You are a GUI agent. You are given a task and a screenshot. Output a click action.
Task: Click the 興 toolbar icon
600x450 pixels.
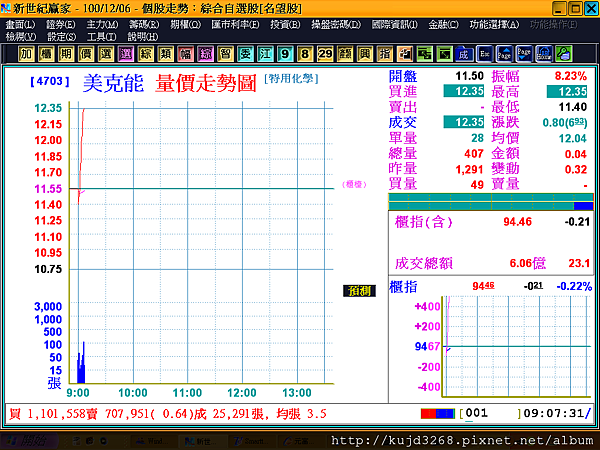coord(365,54)
